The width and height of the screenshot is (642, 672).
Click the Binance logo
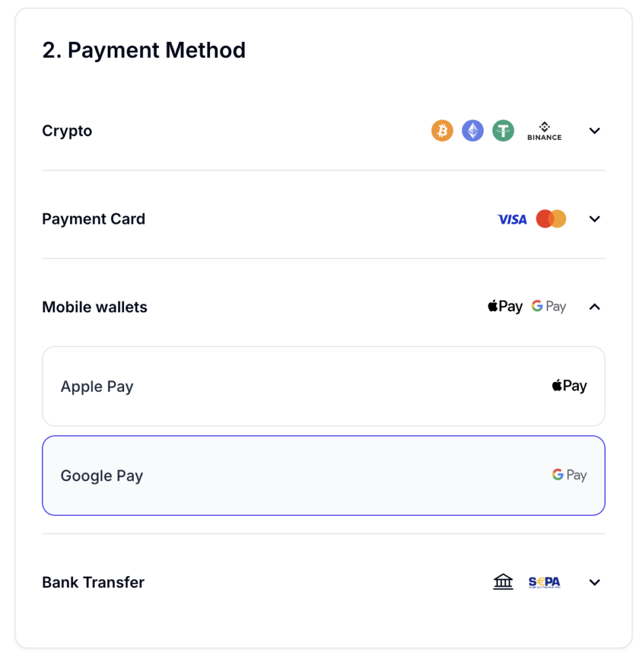point(544,131)
